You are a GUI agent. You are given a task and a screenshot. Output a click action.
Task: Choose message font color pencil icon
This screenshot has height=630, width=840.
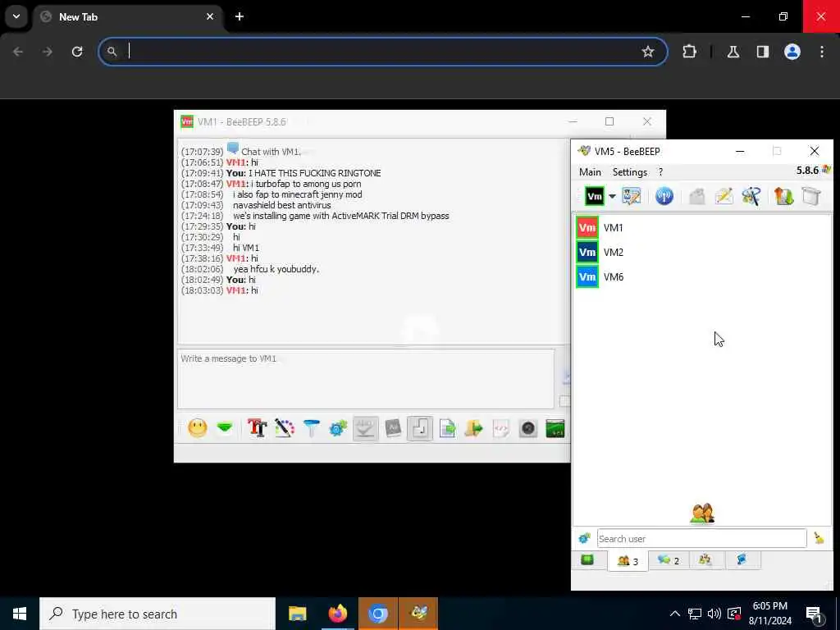click(285, 428)
